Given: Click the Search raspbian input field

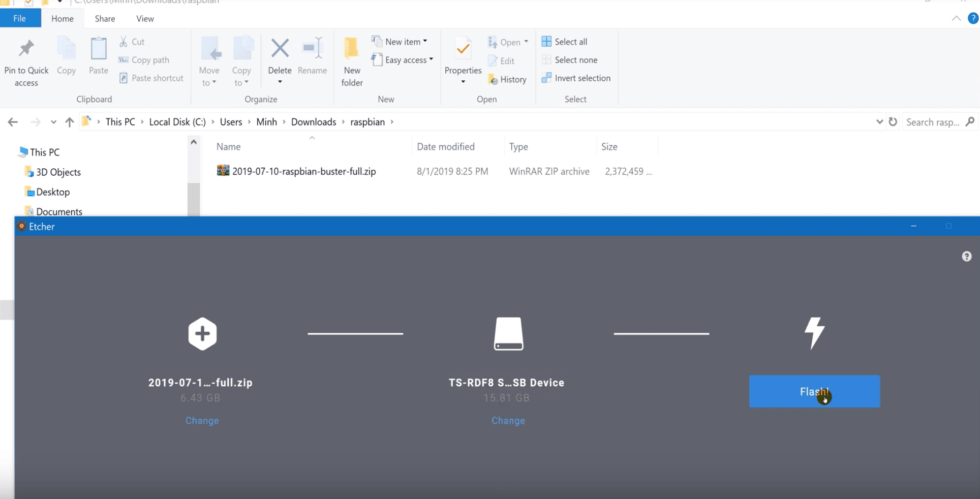Looking at the screenshot, I should pos(932,122).
